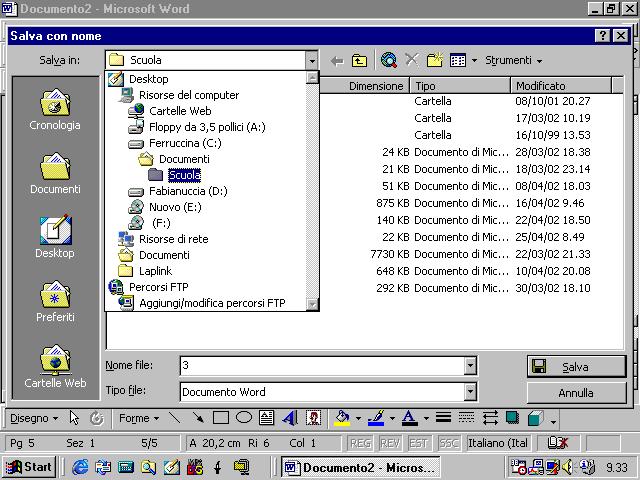Click the Delete (X) toolbar icon

pyautogui.click(x=411, y=60)
